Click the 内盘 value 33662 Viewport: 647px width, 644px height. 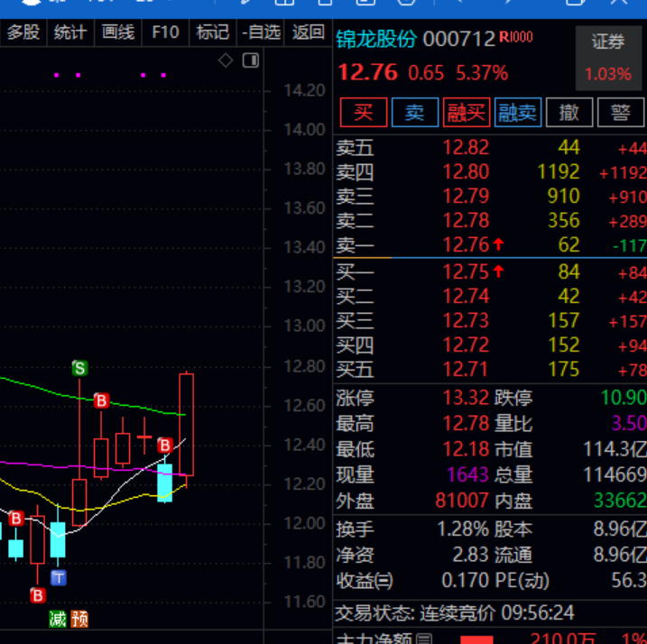tap(620, 501)
